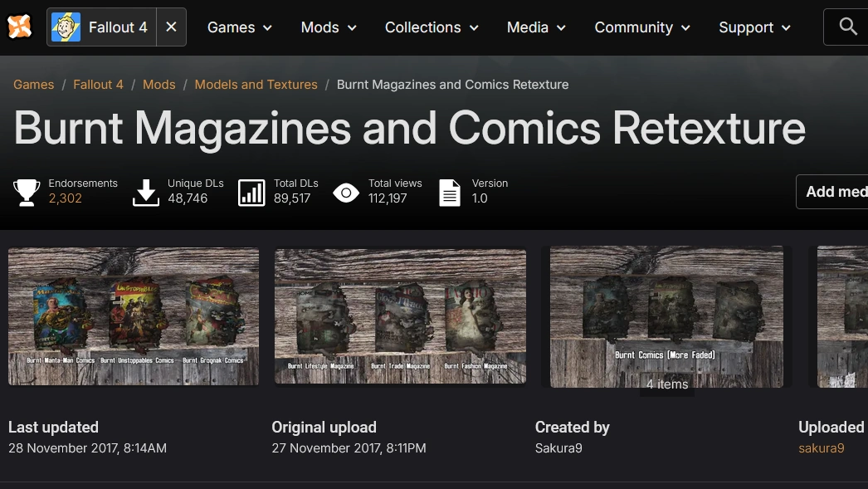
Task: Expand the Collections dropdown
Action: pos(432,27)
